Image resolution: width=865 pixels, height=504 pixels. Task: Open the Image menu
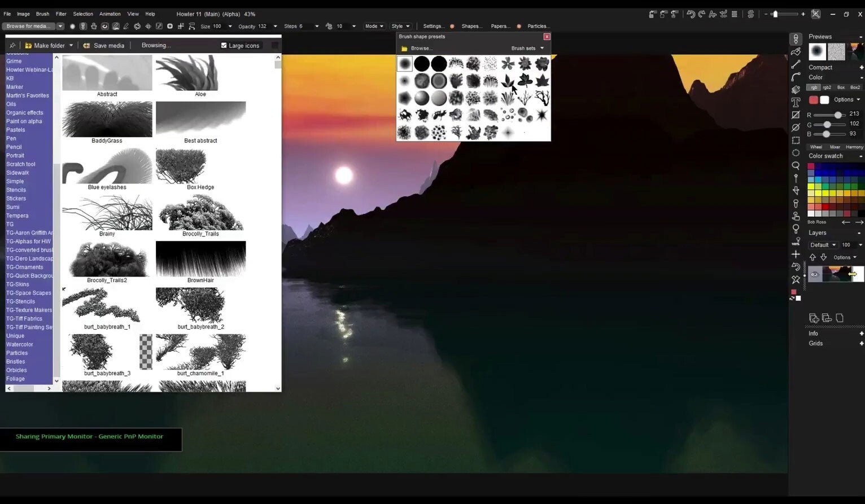point(23,14)
